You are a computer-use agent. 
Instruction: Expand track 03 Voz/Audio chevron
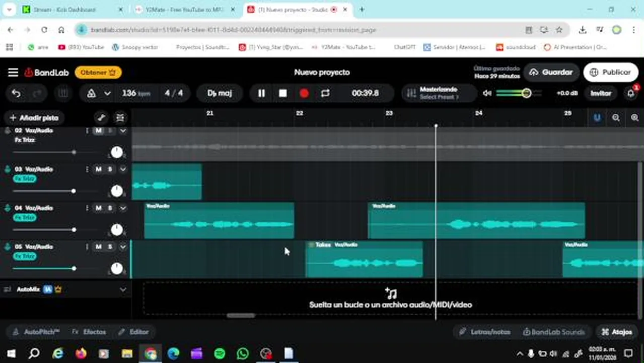click(x=123, y=169)
